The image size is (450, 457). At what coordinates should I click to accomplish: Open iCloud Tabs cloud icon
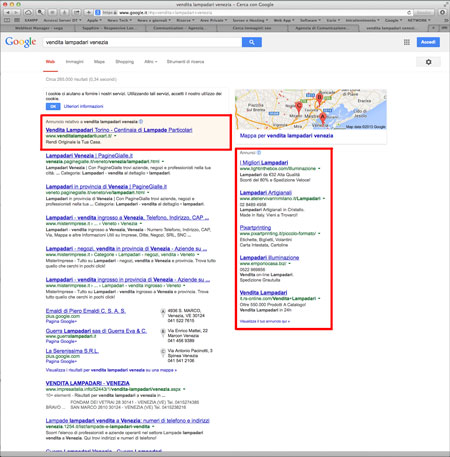point(28,12)
